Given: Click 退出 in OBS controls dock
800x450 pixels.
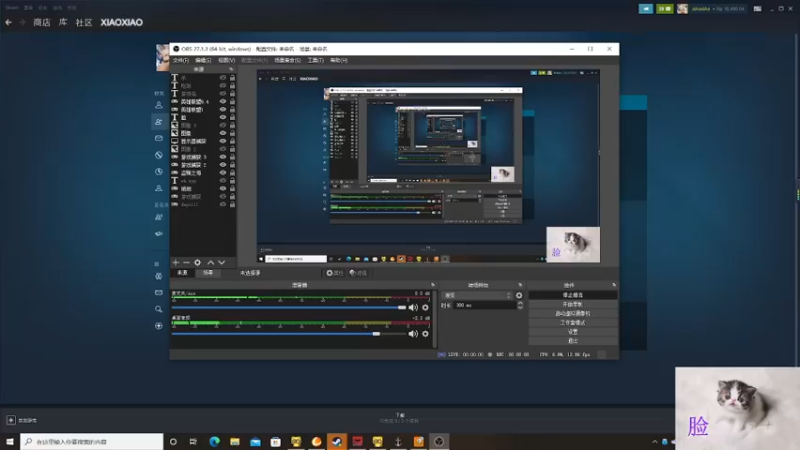Looking at the screenshot, I should (572, 341).
